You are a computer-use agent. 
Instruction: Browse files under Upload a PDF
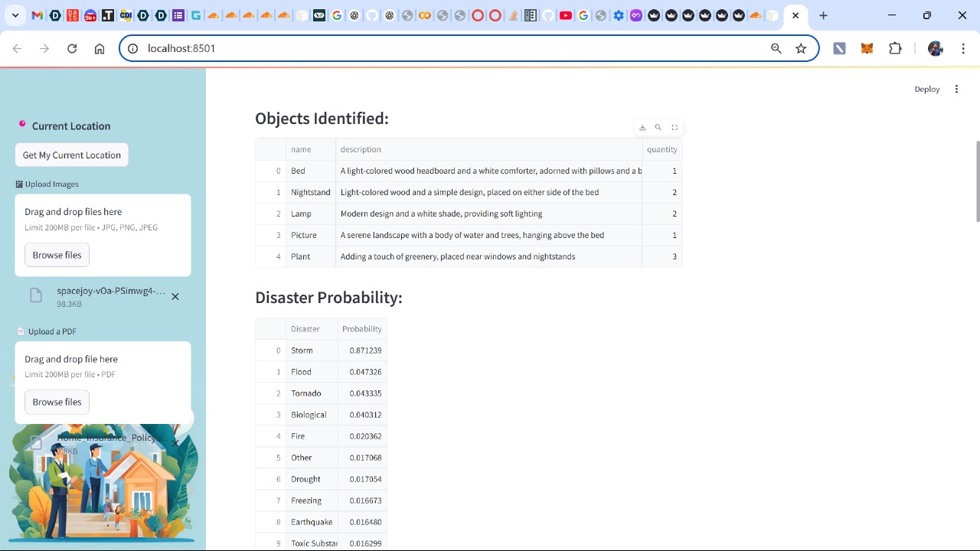[x=57, y=402]
